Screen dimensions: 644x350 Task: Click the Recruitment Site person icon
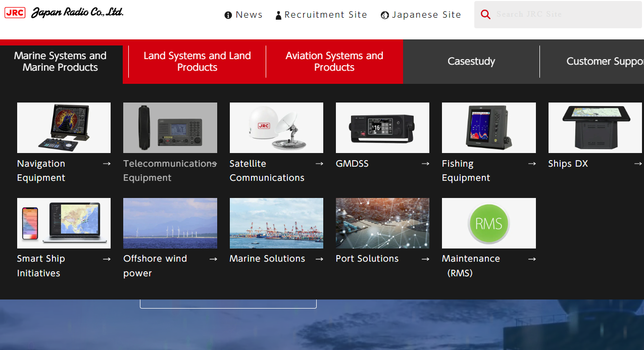click(278, 15)
